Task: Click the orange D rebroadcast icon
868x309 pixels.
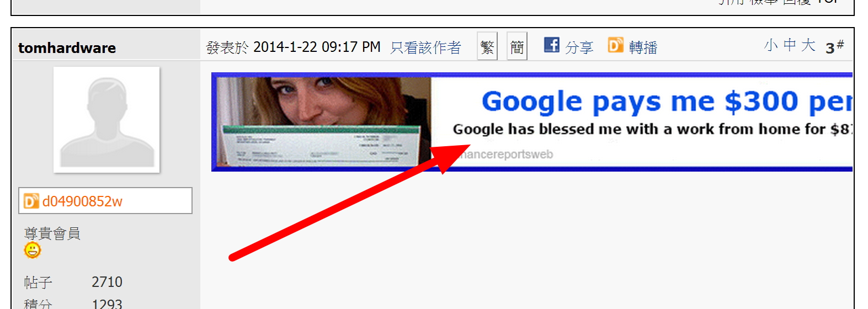Action: [616, 45]
